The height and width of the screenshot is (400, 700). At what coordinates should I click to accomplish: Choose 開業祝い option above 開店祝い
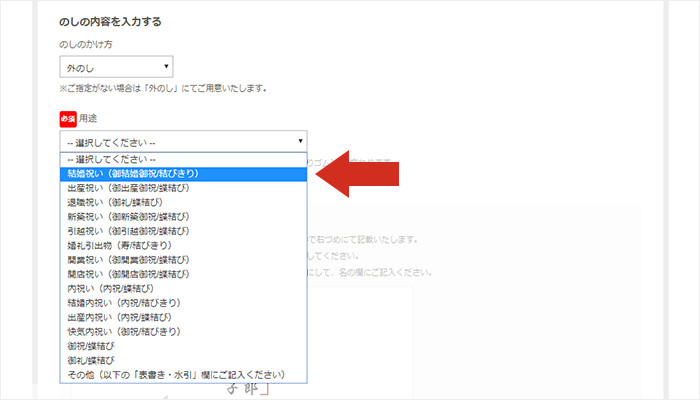pos(183,260)
